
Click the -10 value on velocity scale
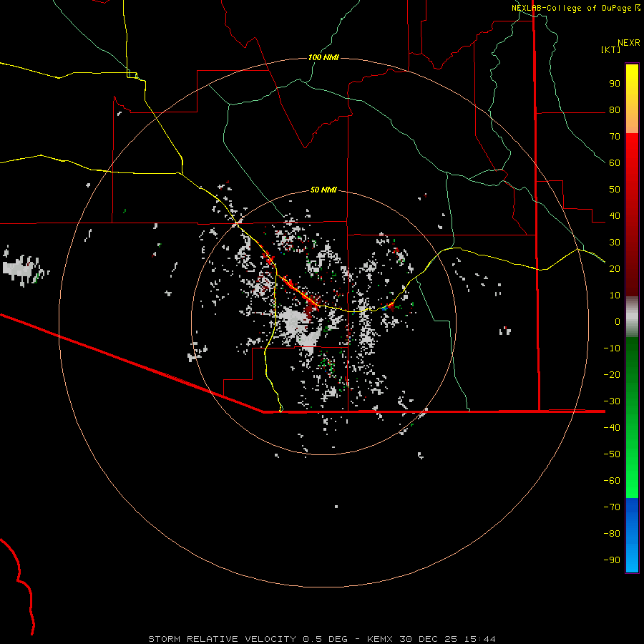[x=612, y=348]
